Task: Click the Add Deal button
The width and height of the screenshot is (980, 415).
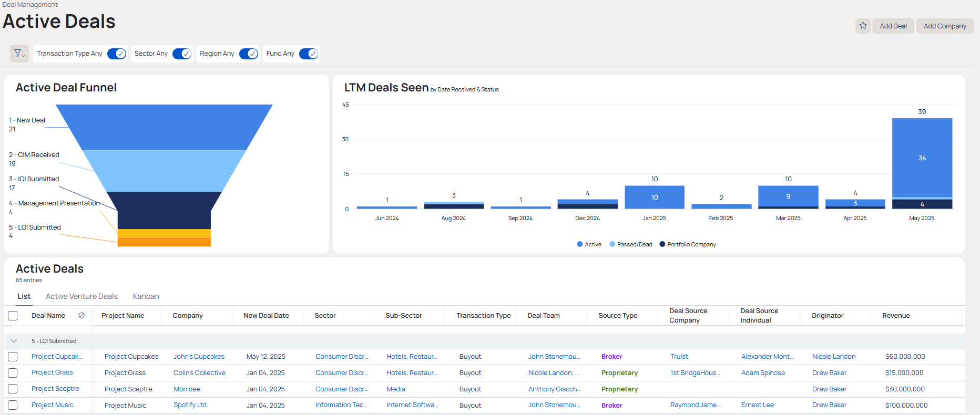Action: 893,26
